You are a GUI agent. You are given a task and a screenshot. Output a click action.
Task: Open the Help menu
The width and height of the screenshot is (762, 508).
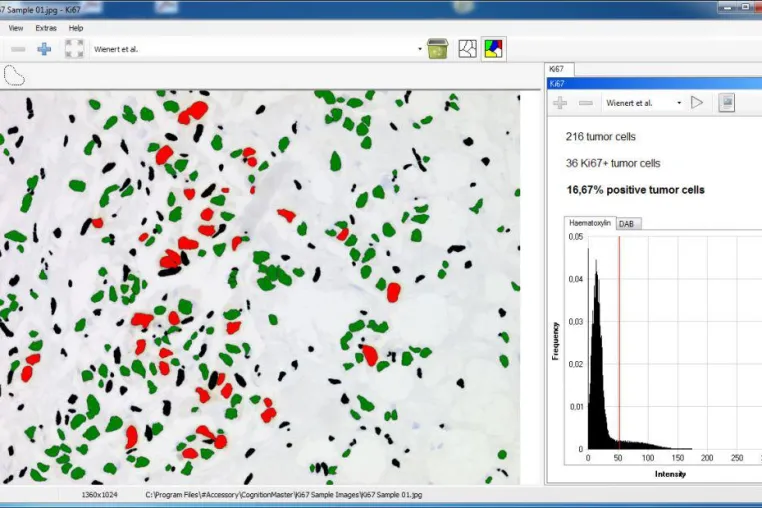(x=76, y=28)
